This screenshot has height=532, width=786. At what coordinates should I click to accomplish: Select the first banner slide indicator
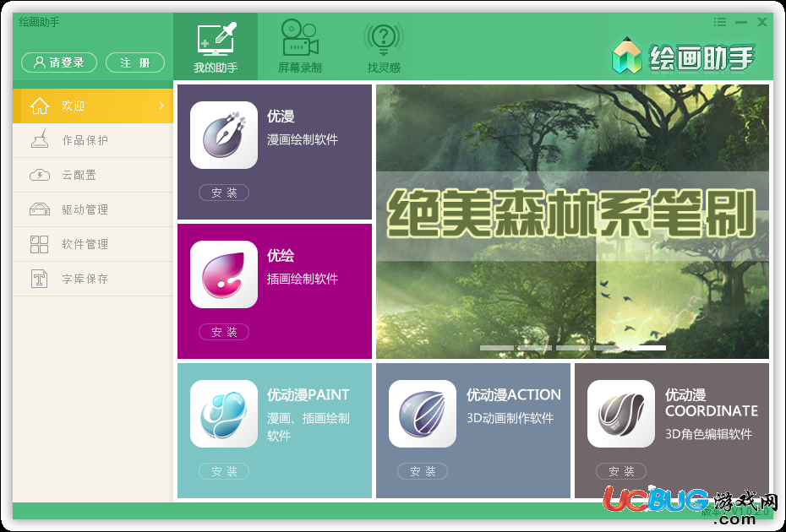(x=497, y=348)
